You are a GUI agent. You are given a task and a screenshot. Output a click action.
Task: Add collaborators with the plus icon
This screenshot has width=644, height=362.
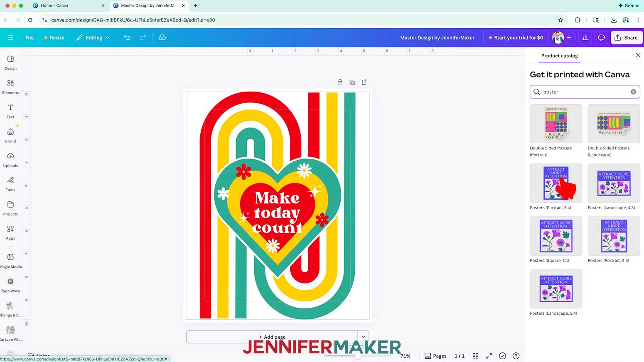tap(569, 37)
